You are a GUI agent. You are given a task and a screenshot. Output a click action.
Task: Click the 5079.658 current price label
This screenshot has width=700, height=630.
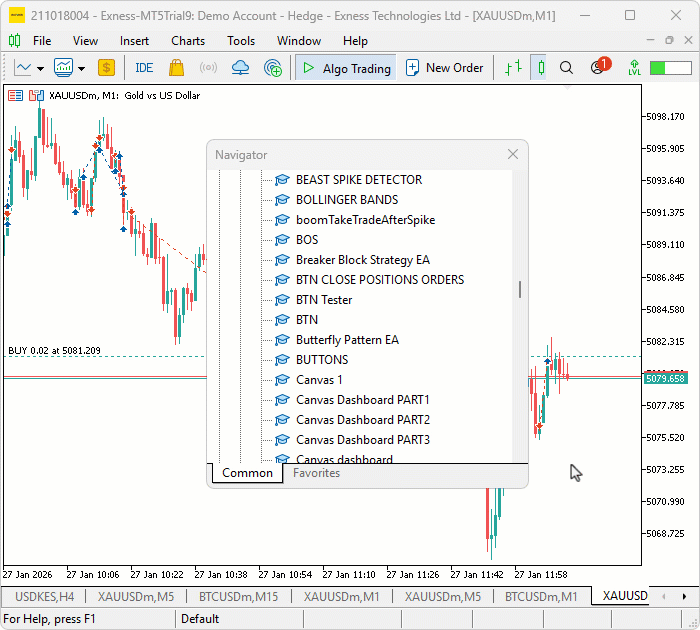[x=665, y=379]
